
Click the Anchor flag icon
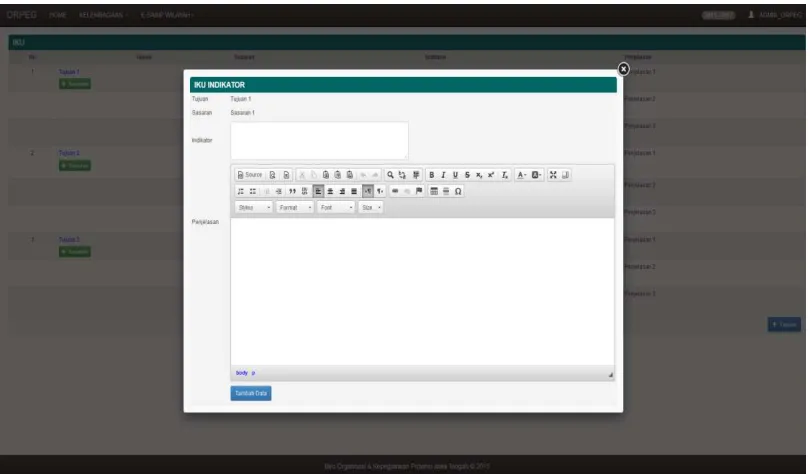click(x=419, y=192)
